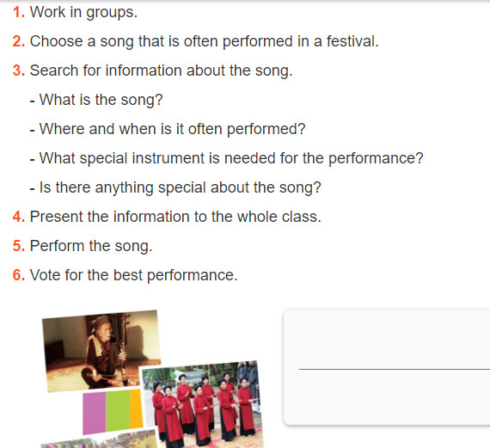The height and width of the screenshot is (448, 490).
Task: Click the photo of singers in red
Action: click(x=203, y=406)
